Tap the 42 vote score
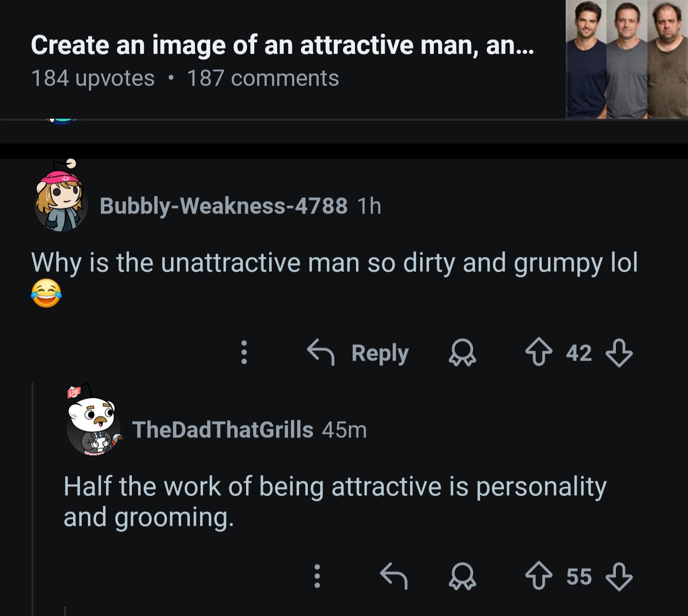This screenshot has width=688, height=616. pyautogui.click(x=579, y=353)
